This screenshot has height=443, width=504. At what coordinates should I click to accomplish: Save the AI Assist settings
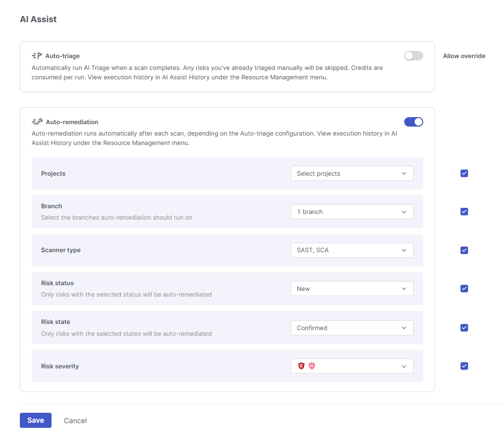point(35,420)
